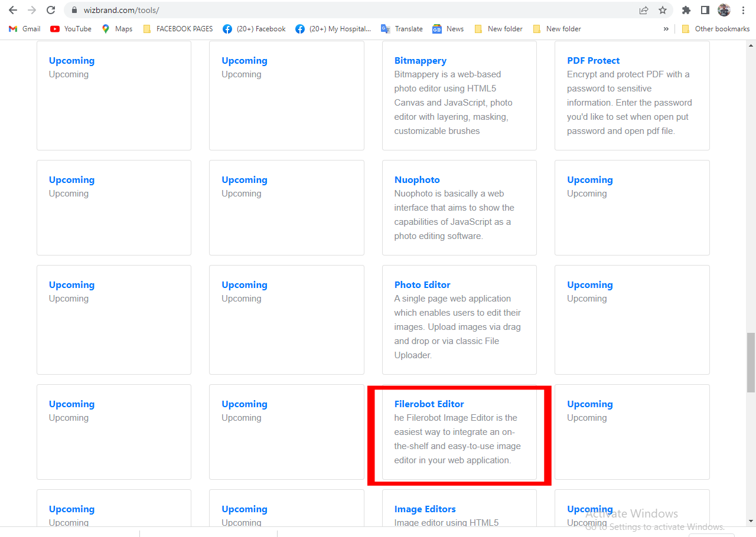Open the Google Maps bookmark
This screenshot has height=537, width=756.
coord(116,28)
